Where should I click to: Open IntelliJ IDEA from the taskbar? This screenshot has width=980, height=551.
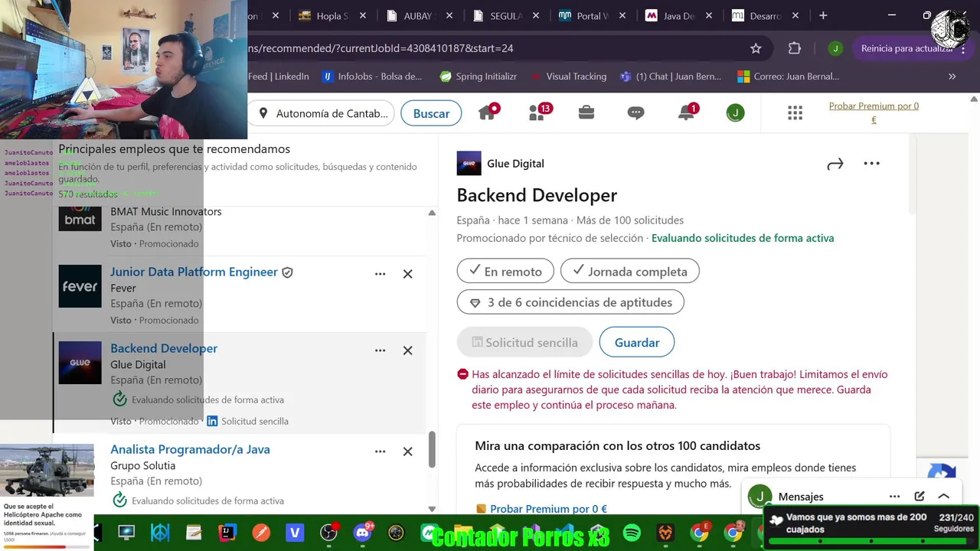227,533
